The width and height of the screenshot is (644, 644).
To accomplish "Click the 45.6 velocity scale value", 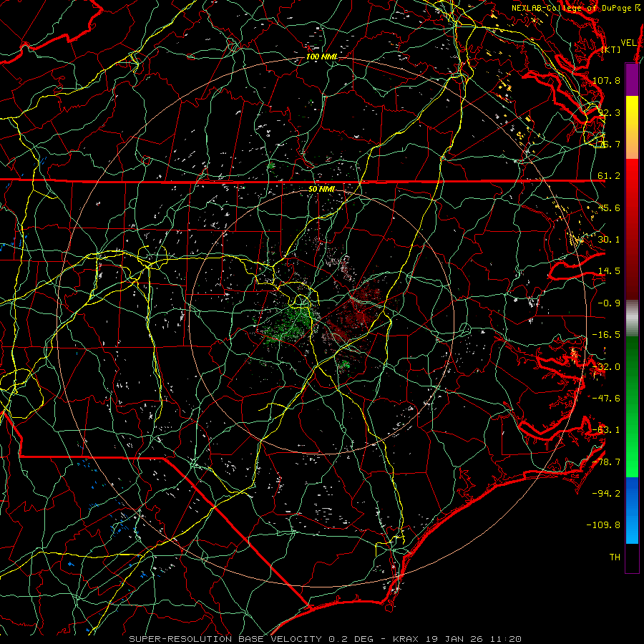I will click(x=609, y=208).
